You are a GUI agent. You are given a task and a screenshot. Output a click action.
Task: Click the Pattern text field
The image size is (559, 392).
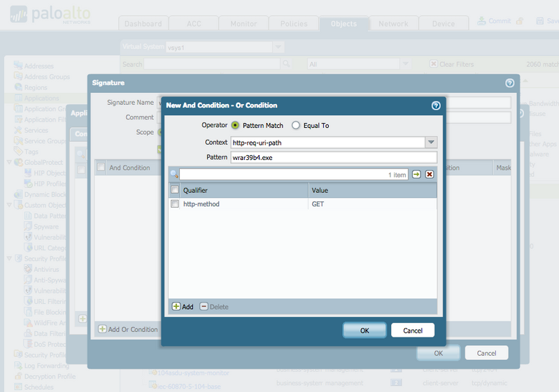coord(333,157)
